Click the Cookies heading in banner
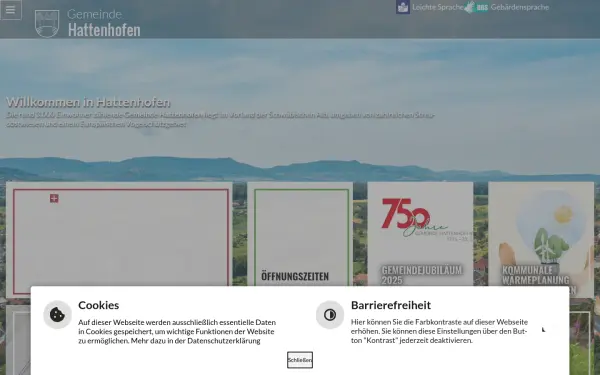 (99, 305)
